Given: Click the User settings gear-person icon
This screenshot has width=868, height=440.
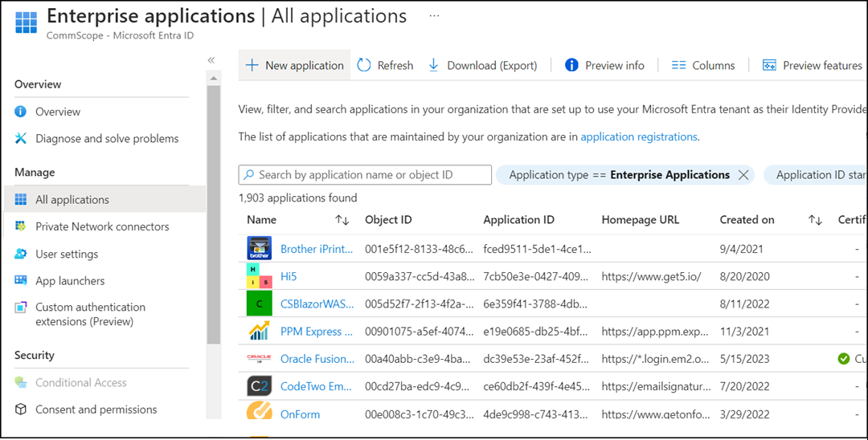Looking at the screenshot, I should [20, 254].
